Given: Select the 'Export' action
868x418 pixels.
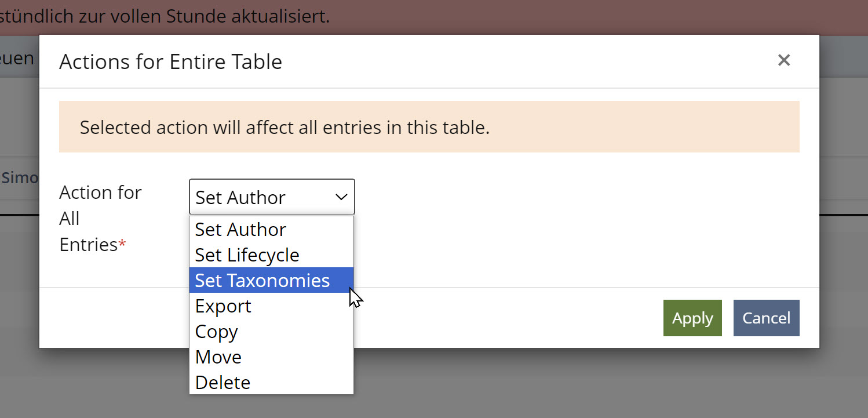Looking at the screenshot, I should [223, 306].
